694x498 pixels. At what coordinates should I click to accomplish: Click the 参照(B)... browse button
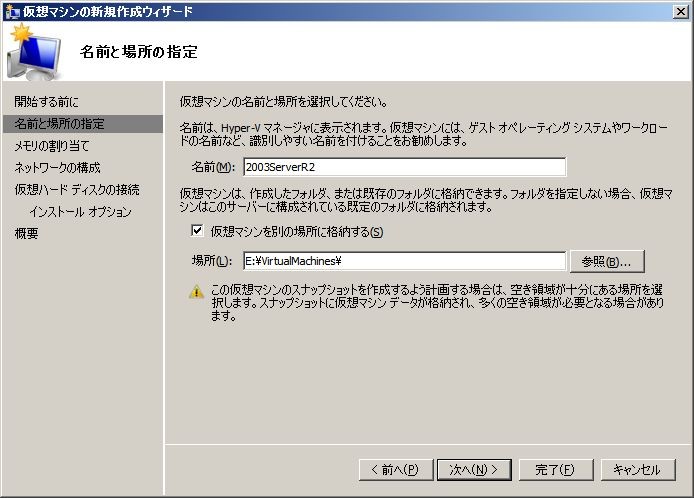pos(607,261)
